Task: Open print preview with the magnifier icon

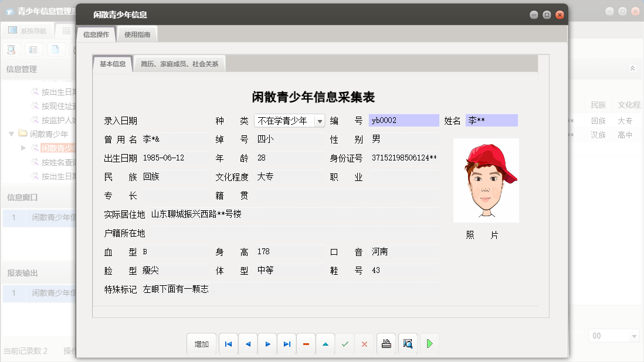Action: (407, 344)
